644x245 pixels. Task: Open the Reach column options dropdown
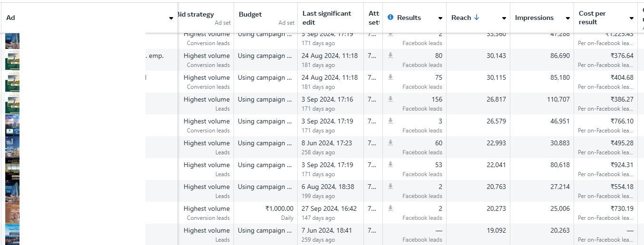[504, 18]
